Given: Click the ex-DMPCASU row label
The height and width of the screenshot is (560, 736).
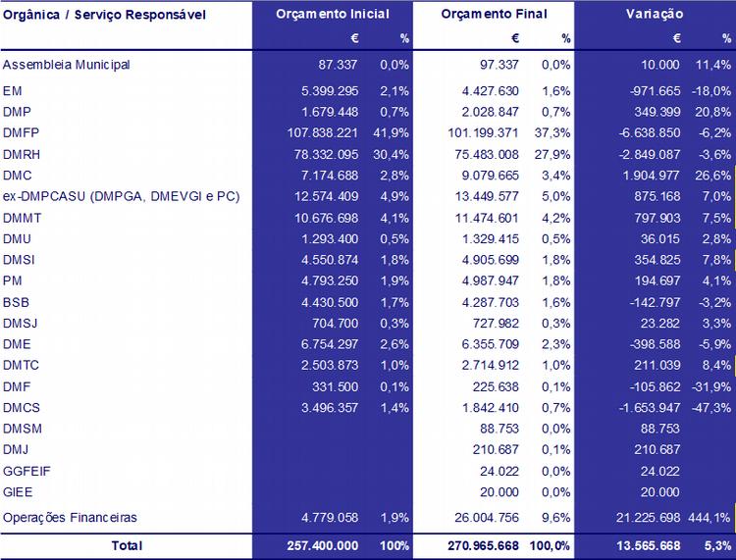Looking at the screenshot, I should point(122,197).
